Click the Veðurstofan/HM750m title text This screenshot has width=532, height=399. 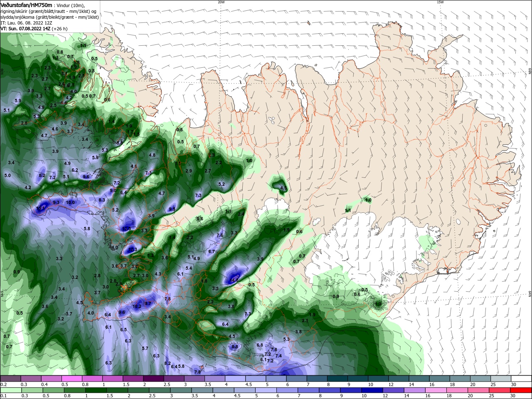[x=26, y=5]
